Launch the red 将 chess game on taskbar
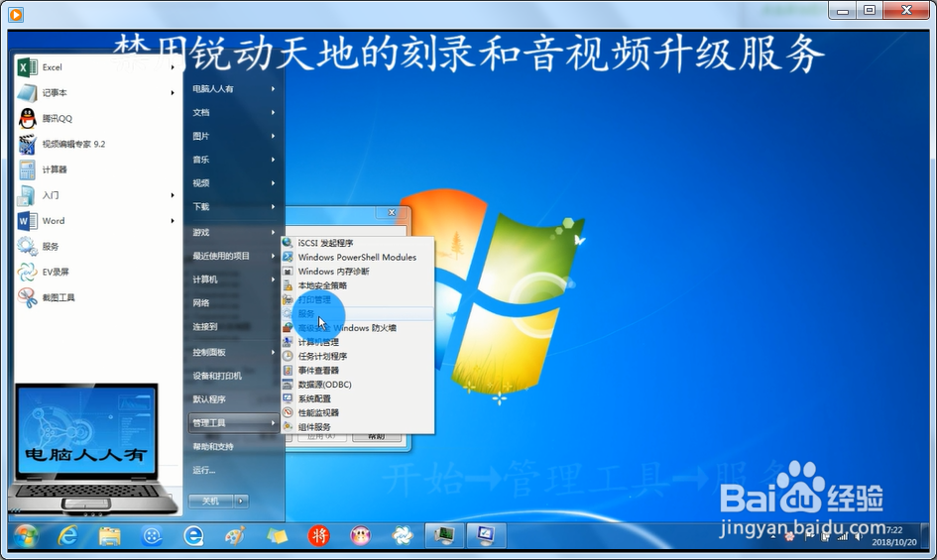The height and width of the screenshot is (560, 937). (318, 536)
